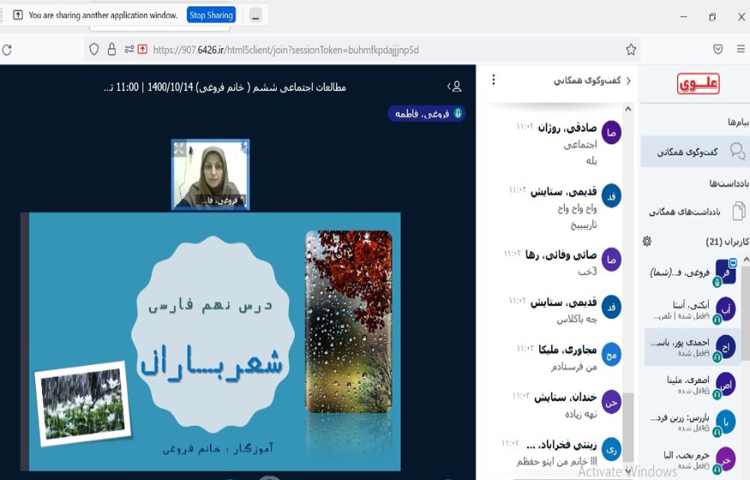
Task: Minimize the screen sharing notification bar
Action: tap(256, 16)
